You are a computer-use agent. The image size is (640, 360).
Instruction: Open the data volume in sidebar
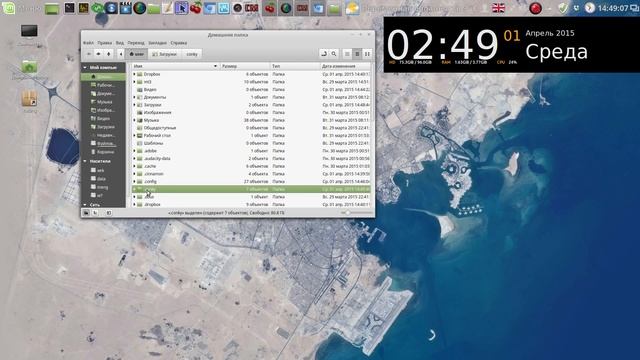pyautogui.click(x=103, y=179)
